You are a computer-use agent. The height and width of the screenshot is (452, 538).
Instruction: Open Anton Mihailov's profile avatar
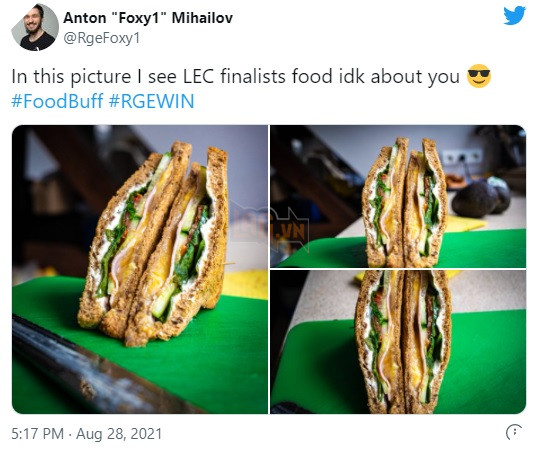click(x=35, y=27)
